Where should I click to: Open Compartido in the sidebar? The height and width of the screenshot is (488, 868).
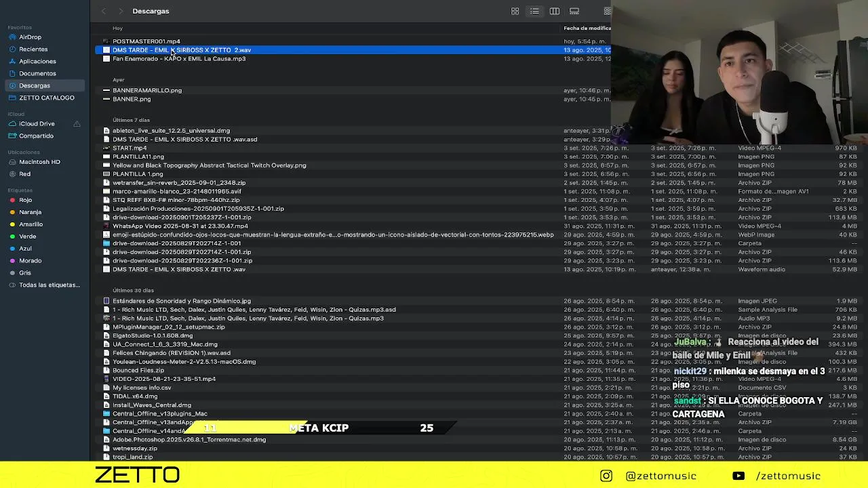click(x=36, y=136)
